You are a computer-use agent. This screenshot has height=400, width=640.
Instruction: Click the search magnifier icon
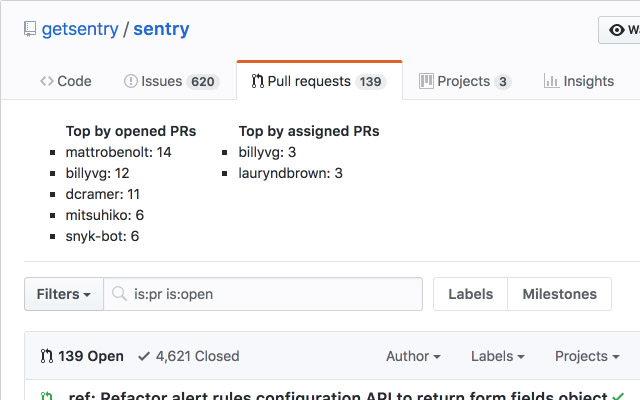pos(119,294)
